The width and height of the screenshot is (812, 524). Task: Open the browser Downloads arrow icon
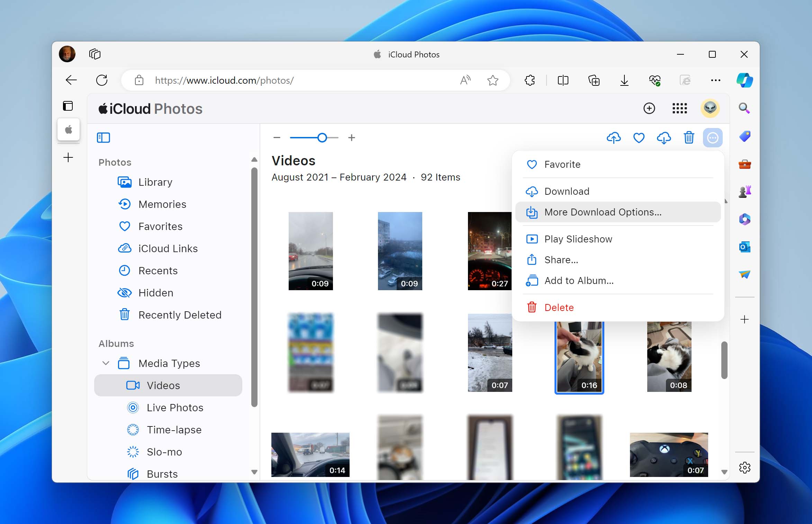(624, 80)
